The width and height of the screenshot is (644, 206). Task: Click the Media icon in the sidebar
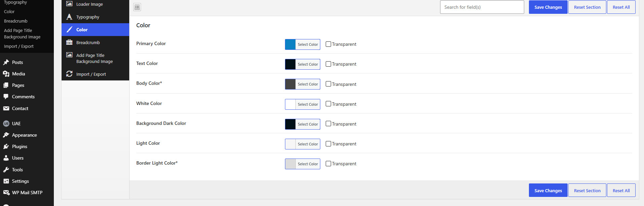point(6,74)
